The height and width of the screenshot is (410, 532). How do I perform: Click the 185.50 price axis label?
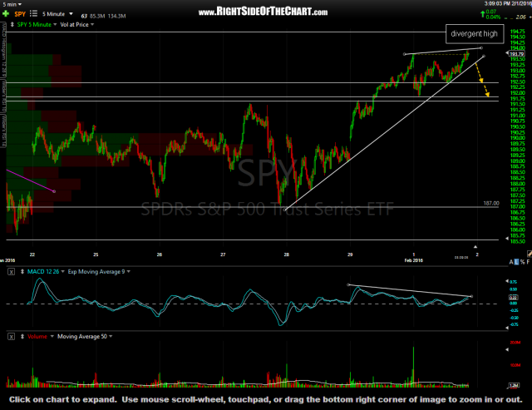coord(517,241)
